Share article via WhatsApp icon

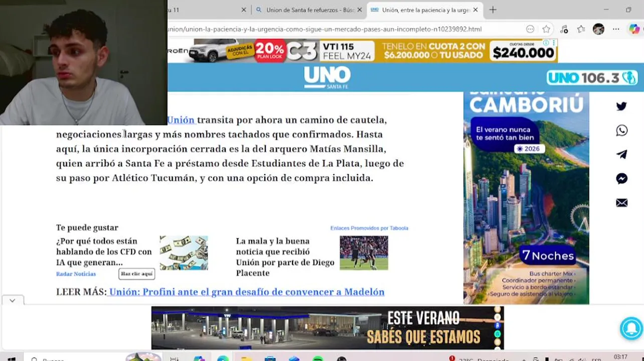pos(621,130)
